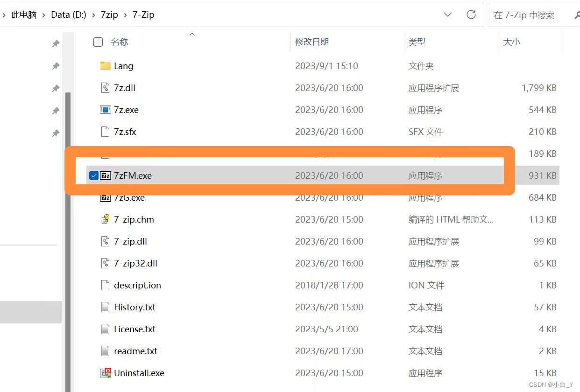Click the 7-zip.chm help file icon
Image resolution: width=580 pixels, height=392 pixels.
click(106, 219)
